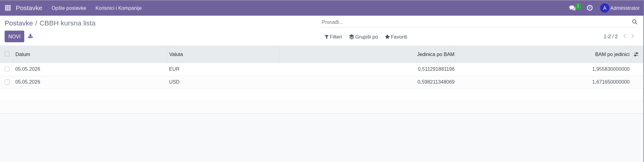644x162 pixels.
Task: Go to previous page arrow
Action: 624,36
